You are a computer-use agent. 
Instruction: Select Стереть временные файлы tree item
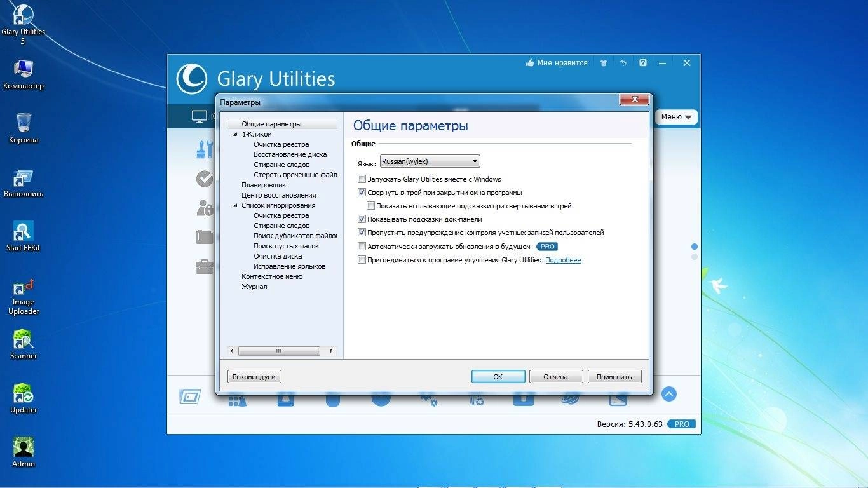[x=295, y=175]
